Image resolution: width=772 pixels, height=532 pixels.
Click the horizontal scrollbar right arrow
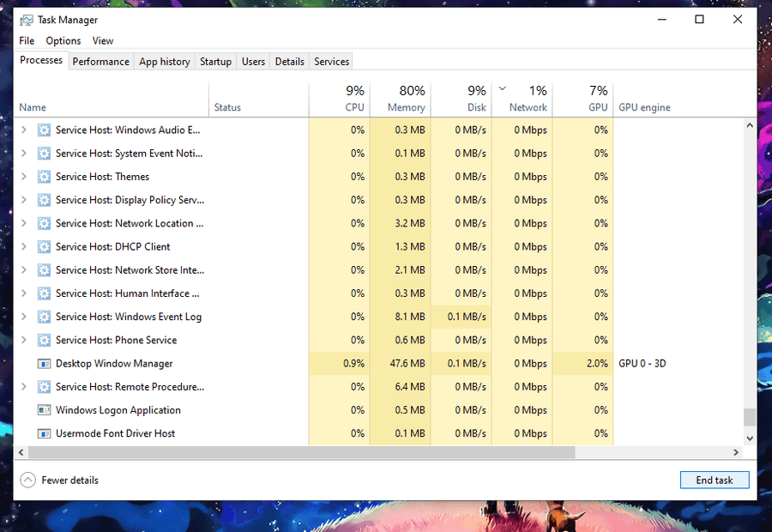coord(736,452)
